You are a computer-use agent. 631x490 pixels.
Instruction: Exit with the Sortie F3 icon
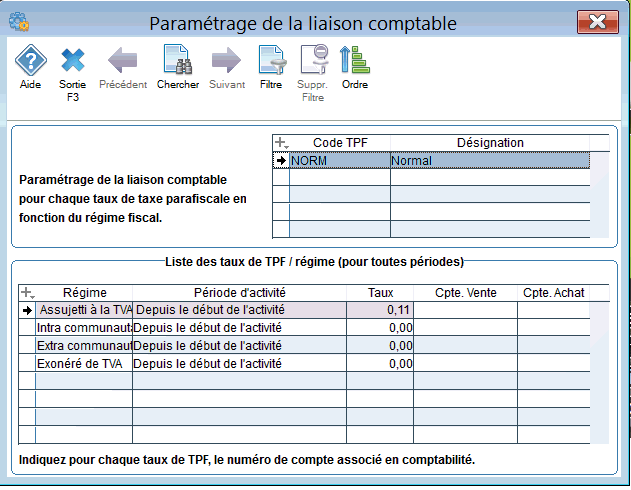point(72,60)
